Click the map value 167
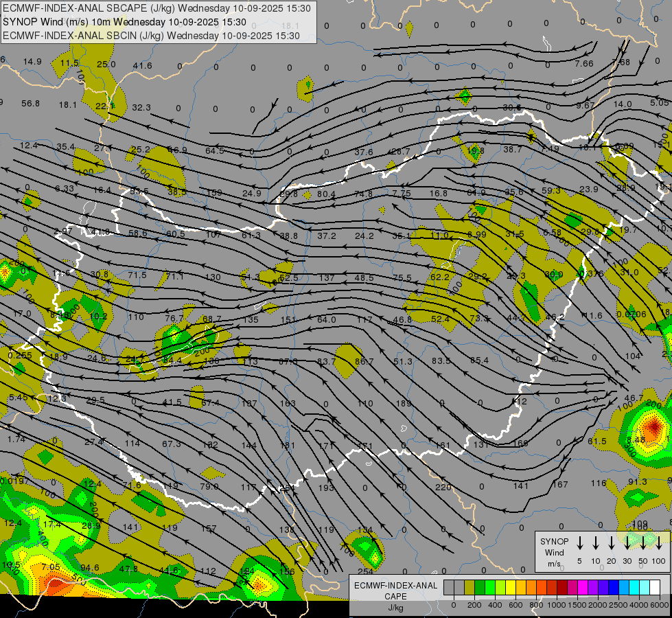 pyautogui.click(x=560, y=485)
